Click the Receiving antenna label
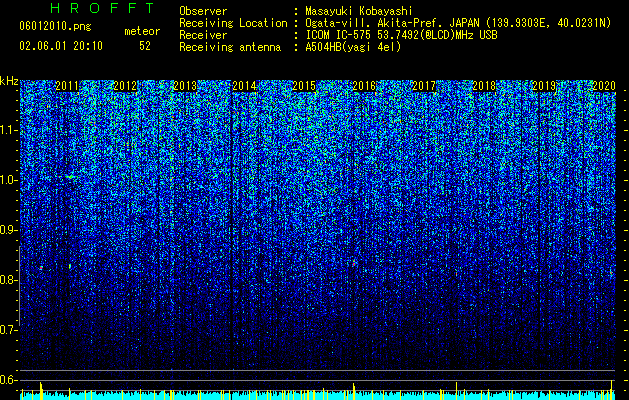Screen dimensions: 629x400 [x=230, y=47]
